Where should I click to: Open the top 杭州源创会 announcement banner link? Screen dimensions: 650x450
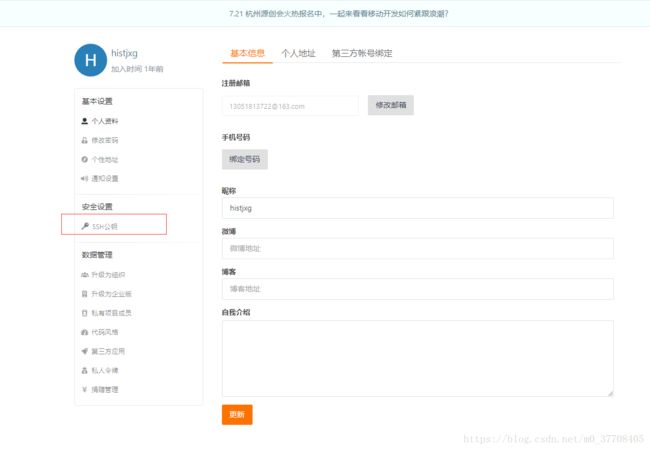(x=325, y=14)
